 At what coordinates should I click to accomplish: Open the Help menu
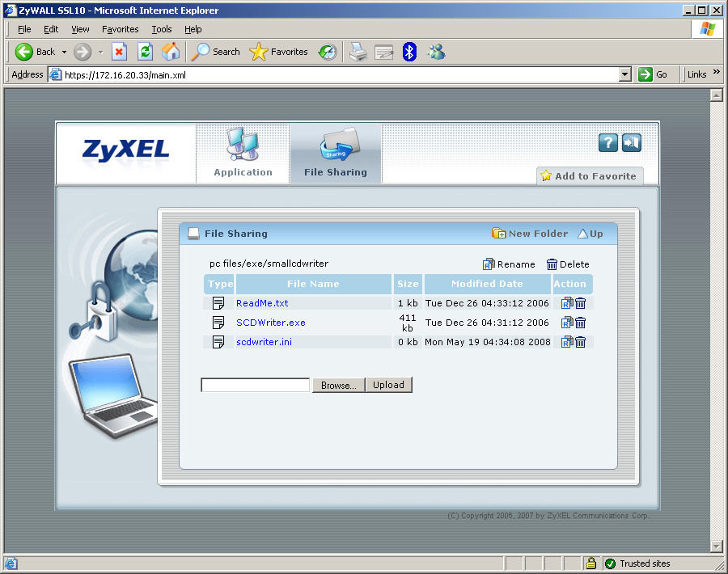pos(193,29)
